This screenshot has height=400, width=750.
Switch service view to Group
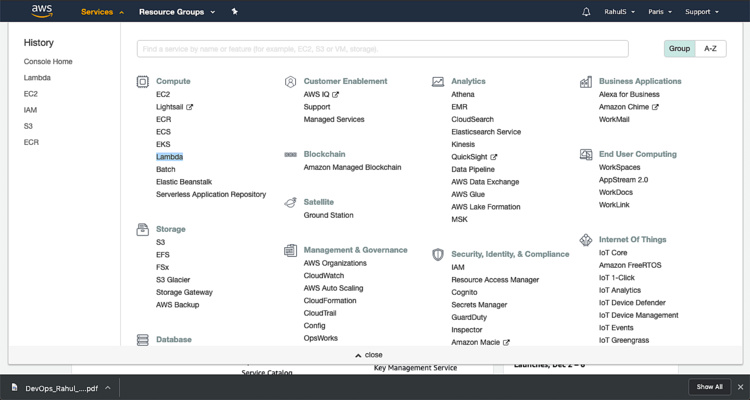coord(679,48)
